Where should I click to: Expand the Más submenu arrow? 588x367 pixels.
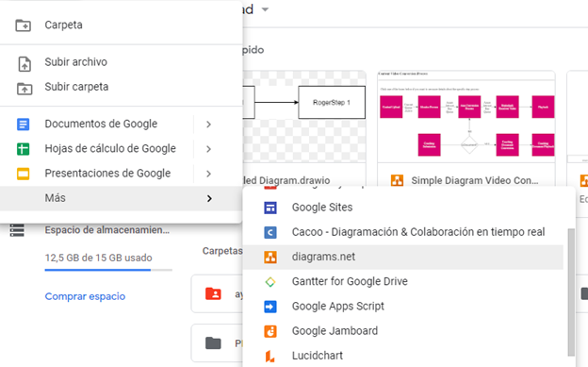(209, 199)
